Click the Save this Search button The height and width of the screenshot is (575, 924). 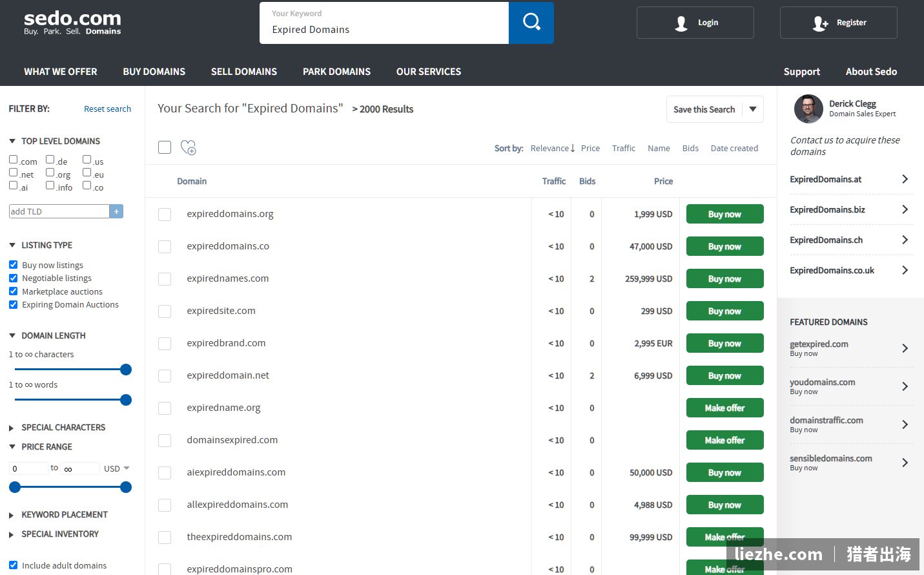click(704, 109)
